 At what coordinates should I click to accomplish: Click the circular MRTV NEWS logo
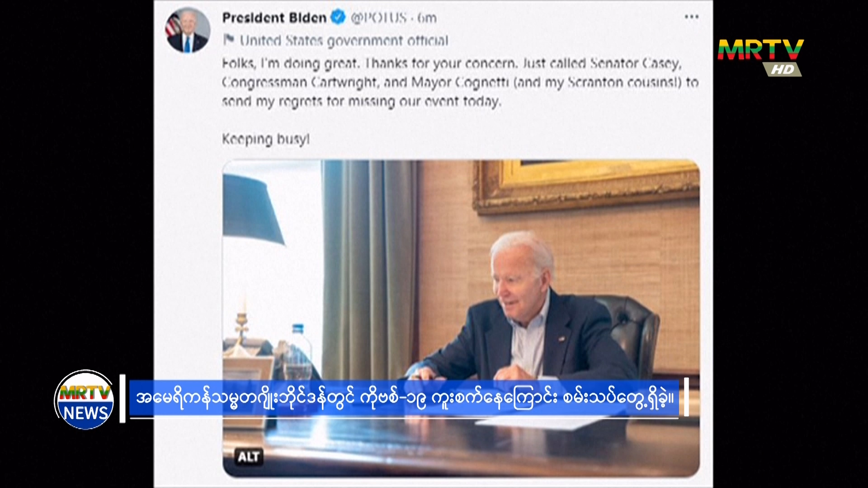click(85, 400)
